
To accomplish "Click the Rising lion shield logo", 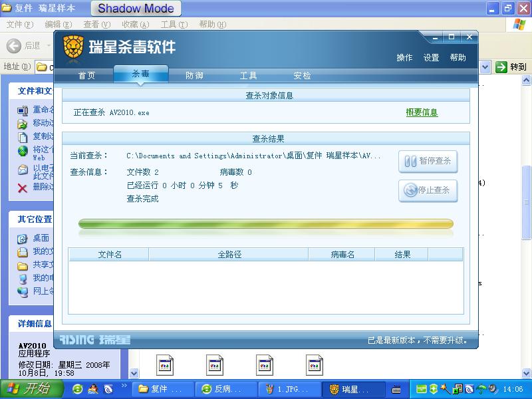I will (x=73, y=47).
